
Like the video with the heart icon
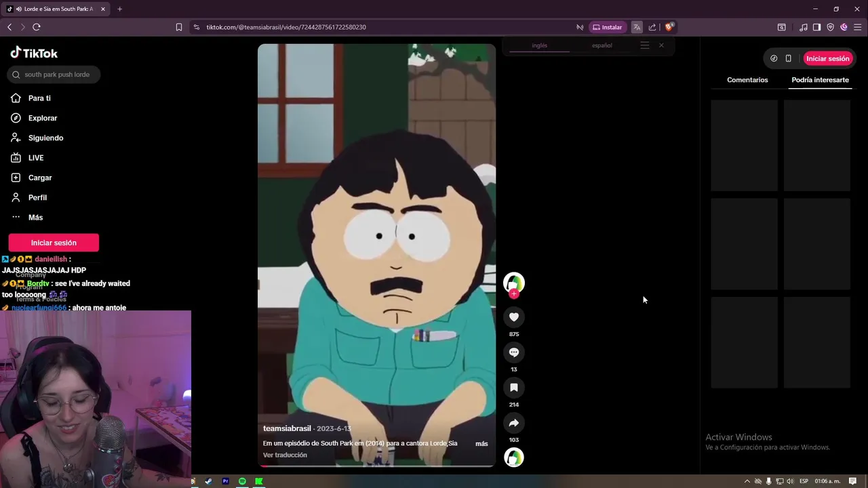click(x=514, y=317)
